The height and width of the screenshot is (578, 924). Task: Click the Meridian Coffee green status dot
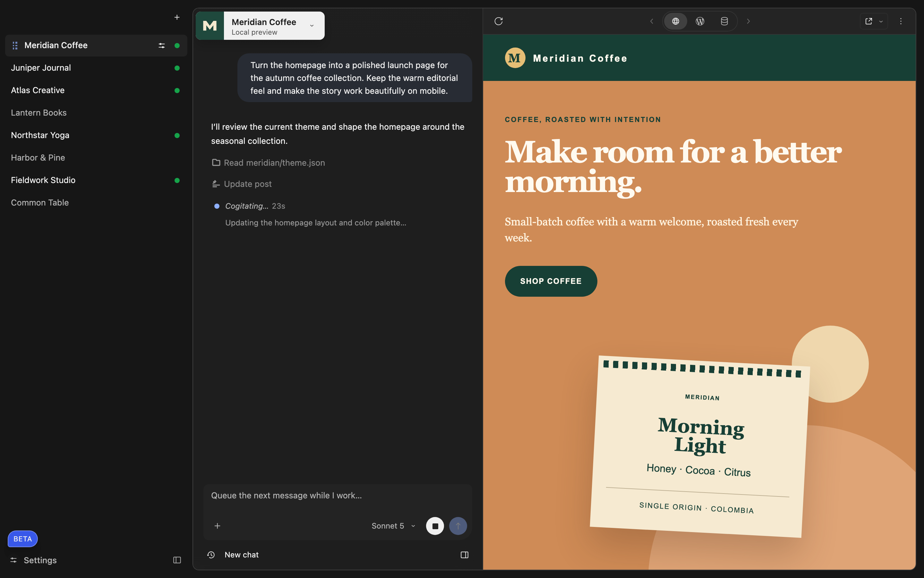(177, 46)
